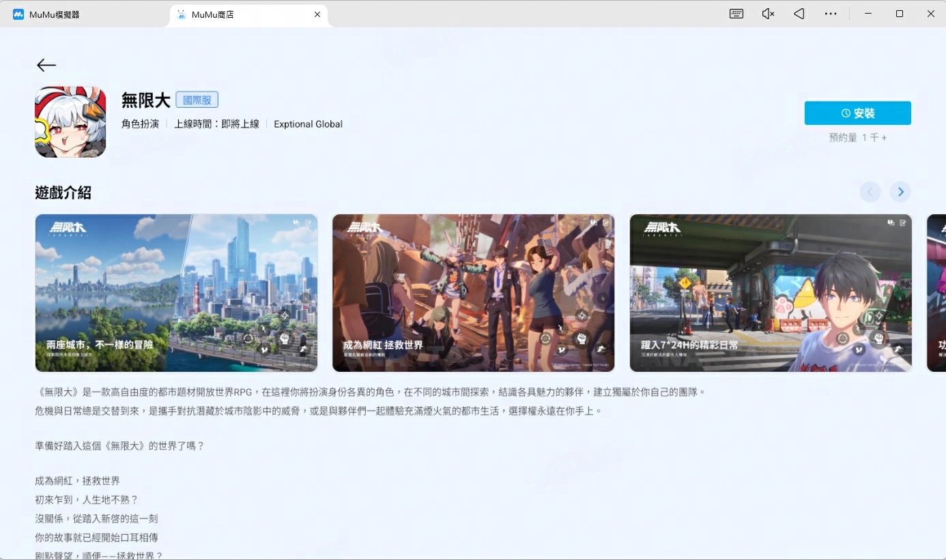Click the line 沒關係，從踏入新啓的這一刻

(x=96, y=518)
